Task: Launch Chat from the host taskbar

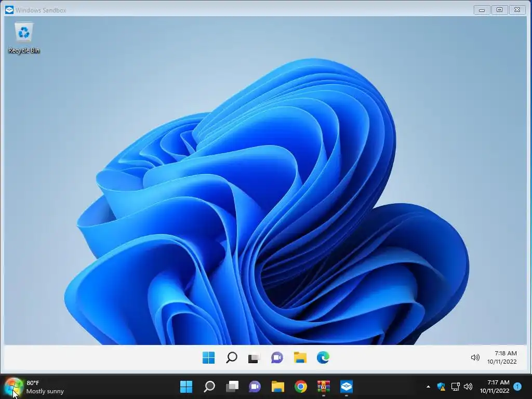Action: coord(255,387)
